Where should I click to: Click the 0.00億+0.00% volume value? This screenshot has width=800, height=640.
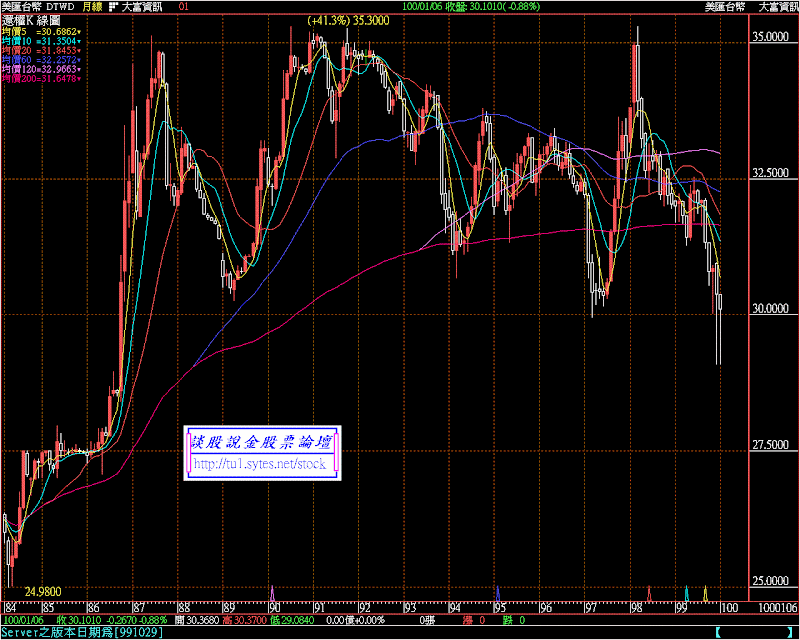pos(355,620)
